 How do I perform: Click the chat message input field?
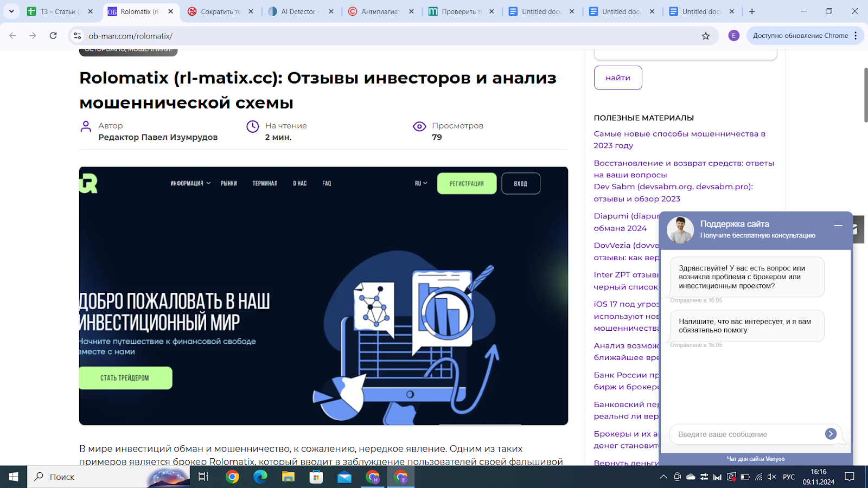746,434
